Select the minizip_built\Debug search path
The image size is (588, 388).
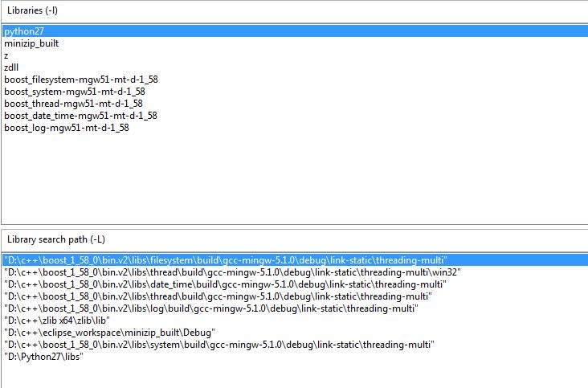pos(109,332)
